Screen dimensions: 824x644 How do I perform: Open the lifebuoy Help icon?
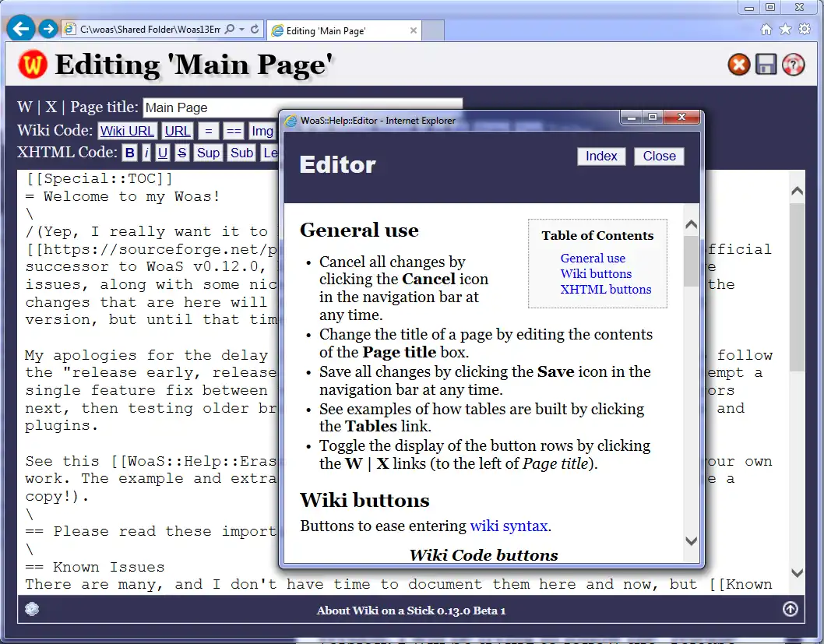tap(793, 65)
